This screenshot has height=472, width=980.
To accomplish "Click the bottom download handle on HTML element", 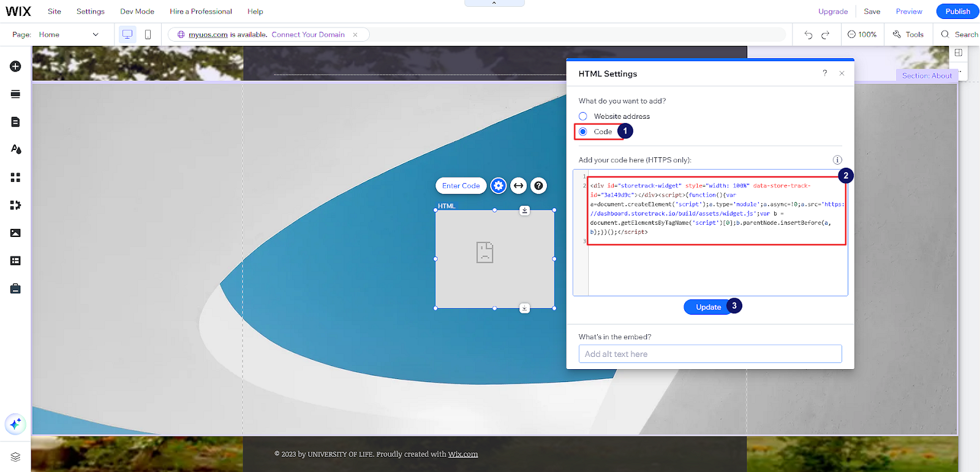I will point(525,308).
